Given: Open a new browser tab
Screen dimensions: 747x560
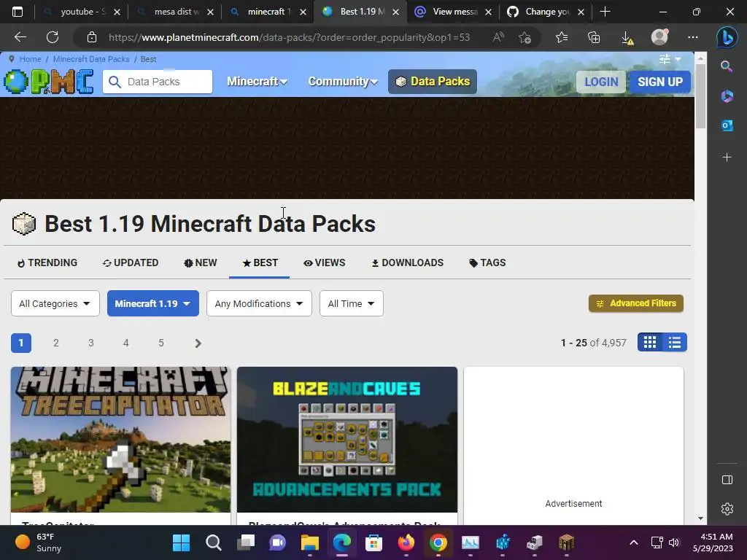Looking at the screenshot, I should point(605,12).
